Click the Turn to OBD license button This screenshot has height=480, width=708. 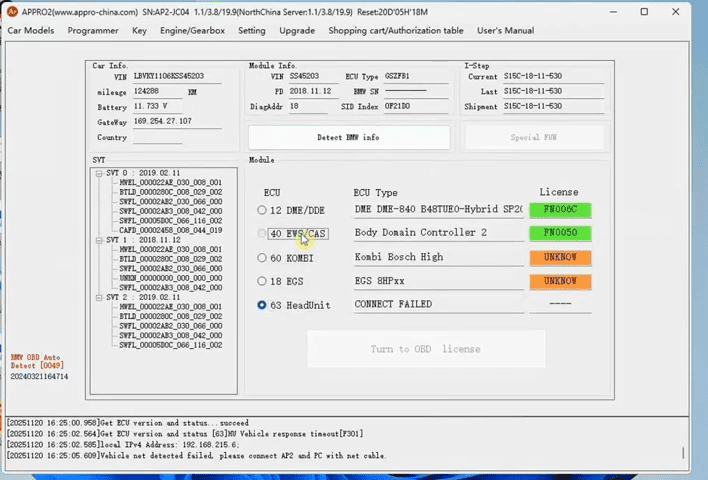coord(426,349)
